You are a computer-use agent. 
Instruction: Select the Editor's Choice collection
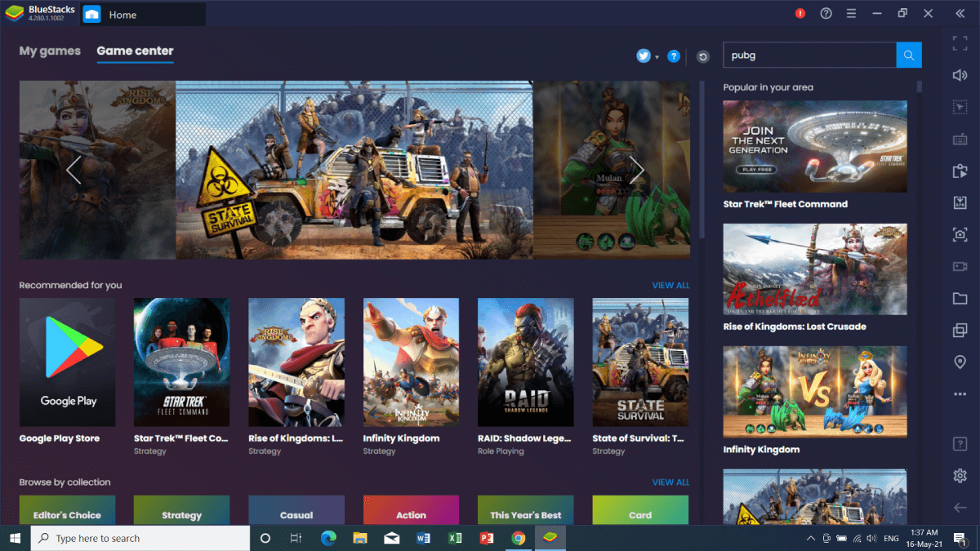point(67,510)
